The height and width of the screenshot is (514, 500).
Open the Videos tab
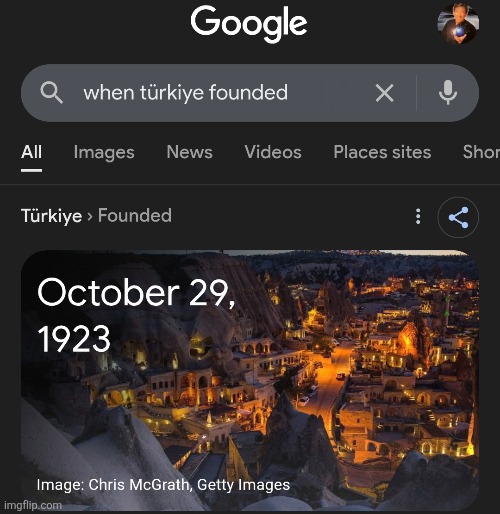[273, 152]
